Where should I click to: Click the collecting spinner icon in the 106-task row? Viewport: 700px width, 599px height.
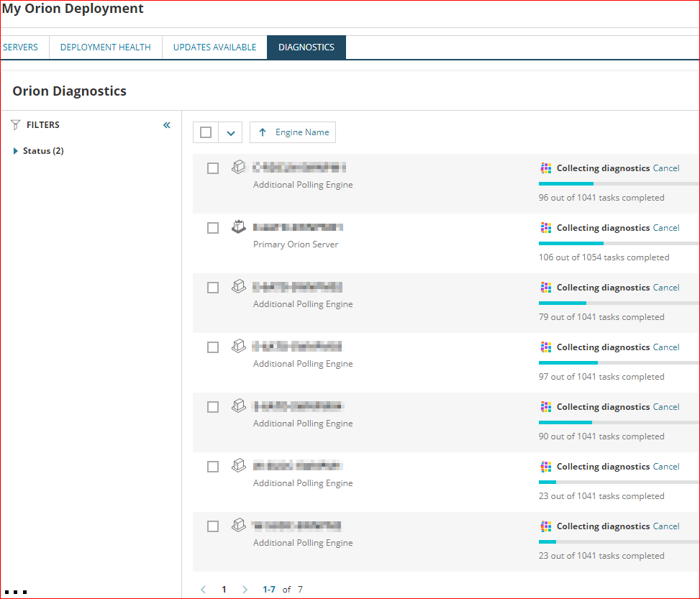(545, 228)
